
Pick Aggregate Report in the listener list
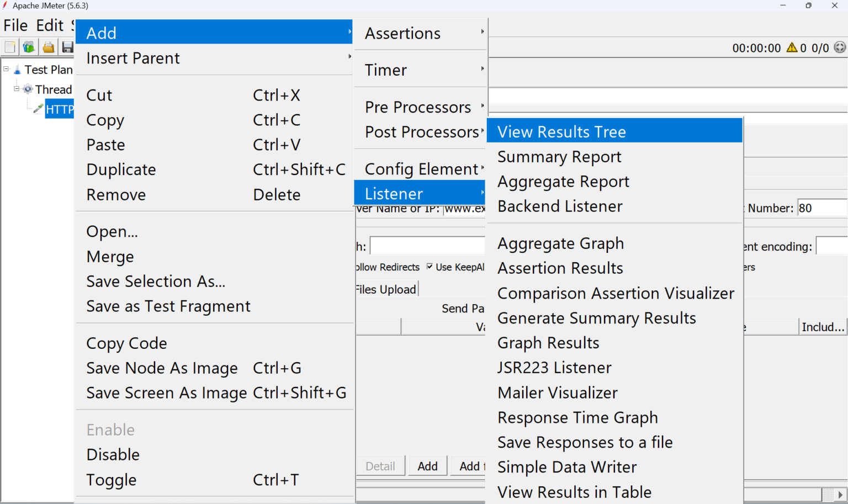point(563,182)
